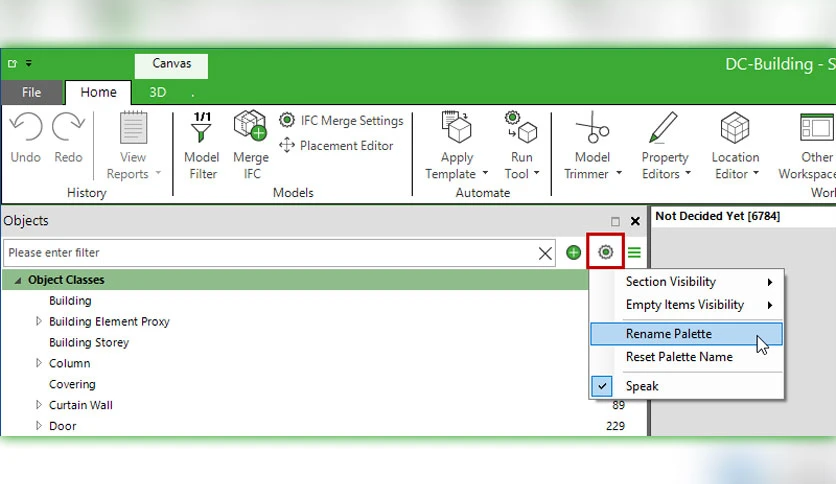
Task: Select the Column tree item label
Action: coord(69,363)
